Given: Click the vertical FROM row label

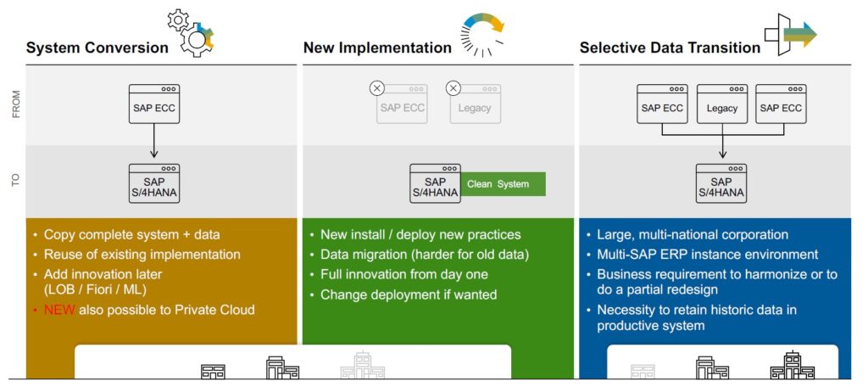Looking at the screenshot, I should click(15, 104).
